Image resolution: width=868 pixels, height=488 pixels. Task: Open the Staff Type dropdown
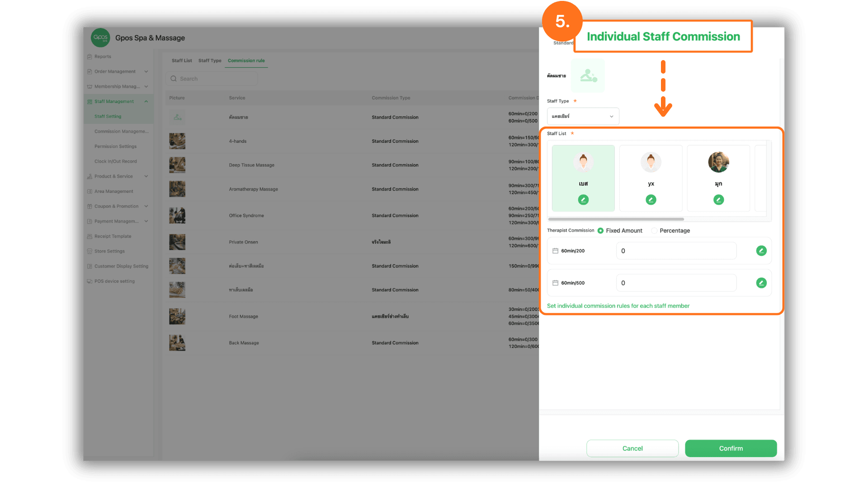point(583,116)
